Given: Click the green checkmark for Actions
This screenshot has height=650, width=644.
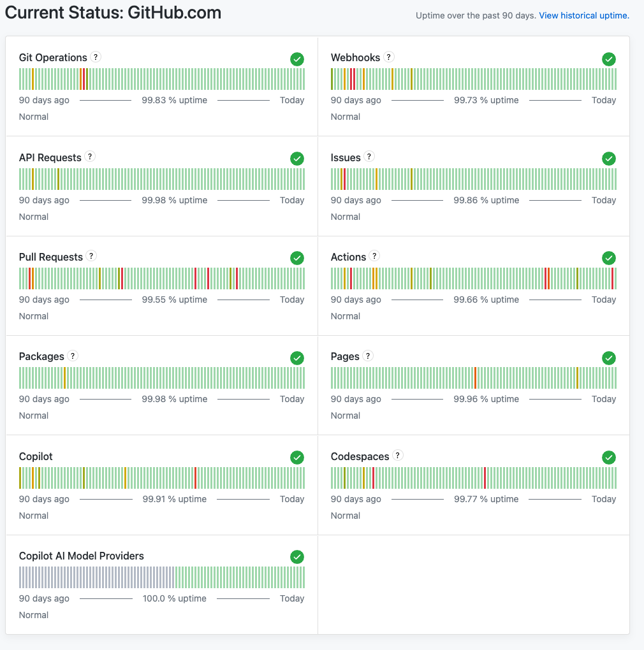Looking at the screenshot, I should tap(609, 258).
